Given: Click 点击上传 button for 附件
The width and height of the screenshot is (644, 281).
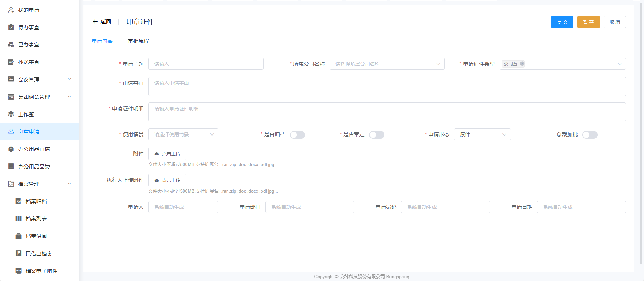Looking at the screenshot, I should (167, 154).
